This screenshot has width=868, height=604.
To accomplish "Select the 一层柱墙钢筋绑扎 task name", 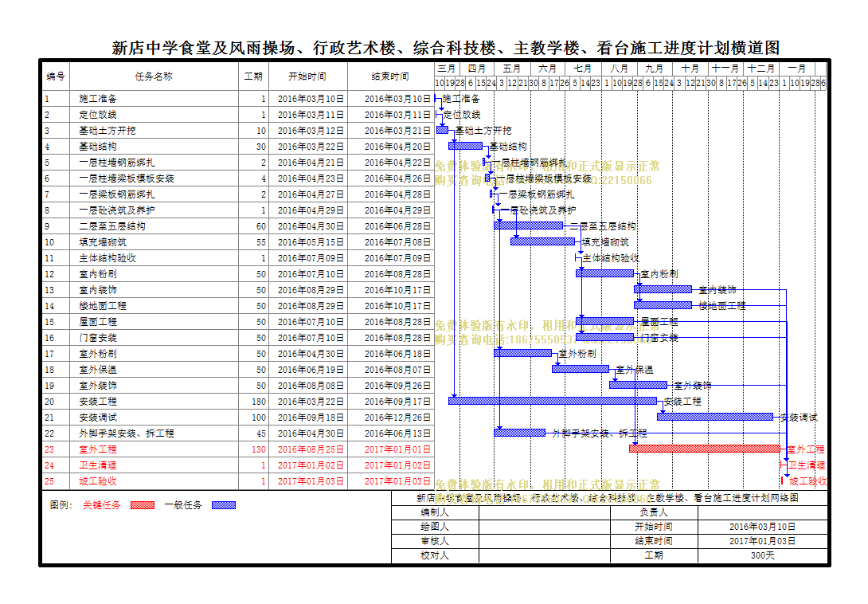I will coord(117,163).
